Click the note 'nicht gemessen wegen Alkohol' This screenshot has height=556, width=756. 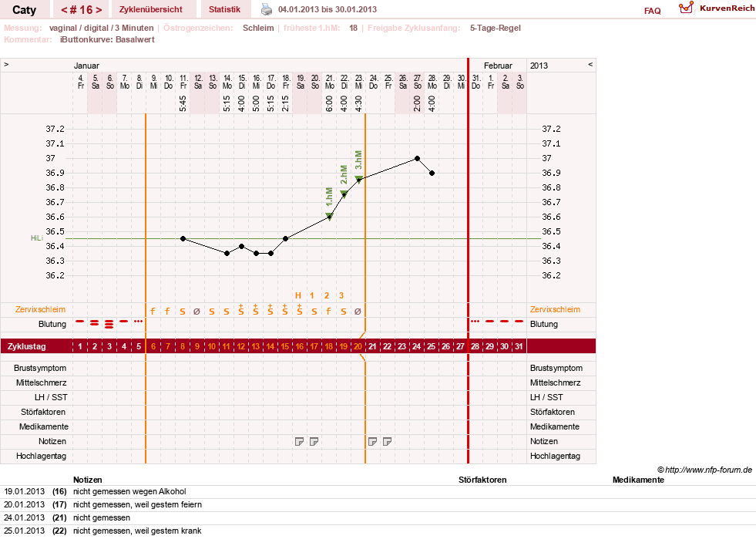tap(129, 491)
